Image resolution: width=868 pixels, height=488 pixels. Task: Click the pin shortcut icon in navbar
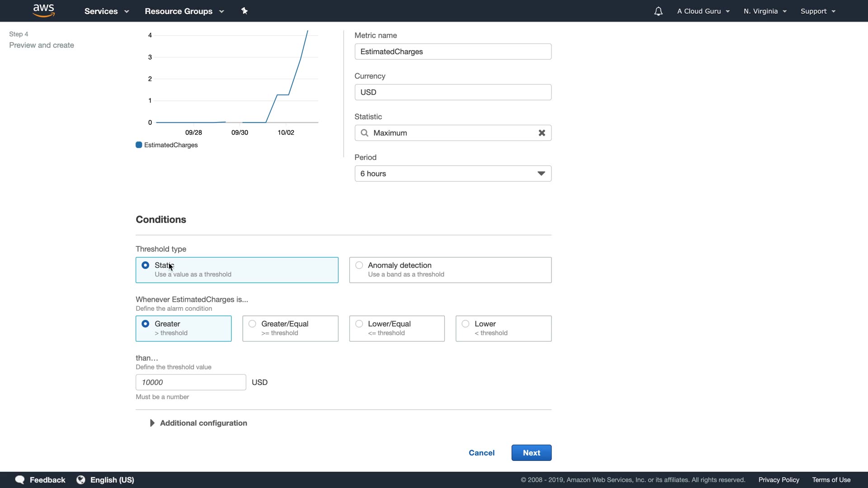tap(245, 11)
